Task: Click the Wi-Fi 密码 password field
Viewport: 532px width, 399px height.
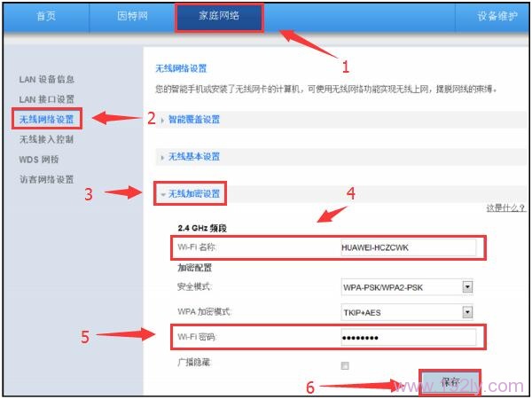Action: click(x=408, y=338)
